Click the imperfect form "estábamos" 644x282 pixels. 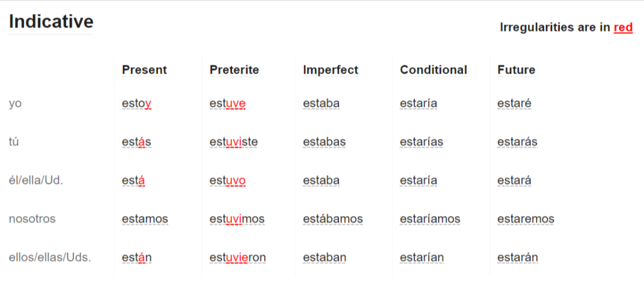333,219
